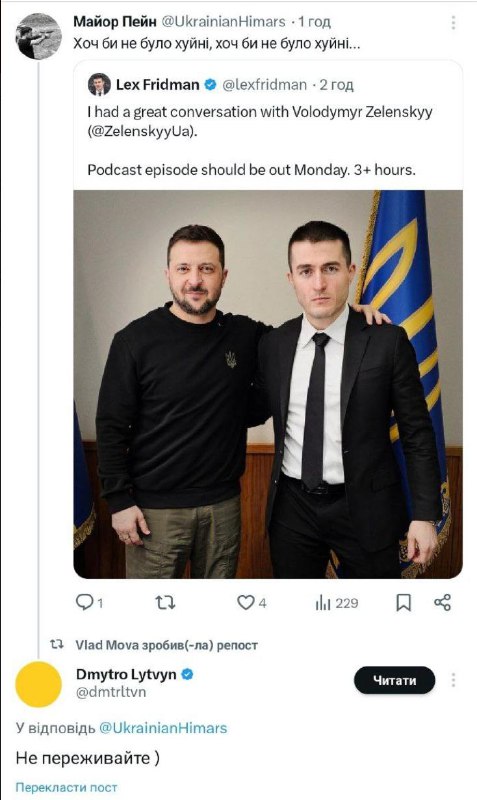
Task: Click Dmytro Lytvyn's verified checkmark
Action: (x=187, y=674)
